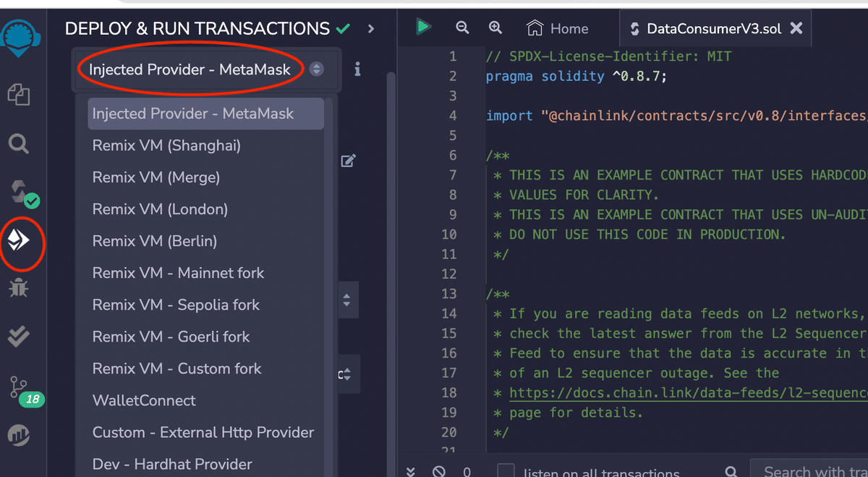Collapse the terminal with the double chevron icon
Screen dimensions: 868x477
411,471
